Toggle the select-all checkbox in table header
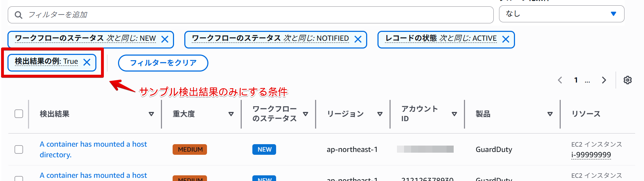644x181 pixels. pyautogui.click(x=19, y=114)
